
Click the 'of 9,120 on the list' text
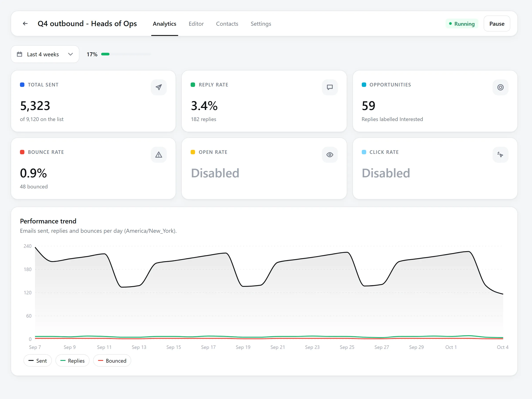[x=42, y=119]
